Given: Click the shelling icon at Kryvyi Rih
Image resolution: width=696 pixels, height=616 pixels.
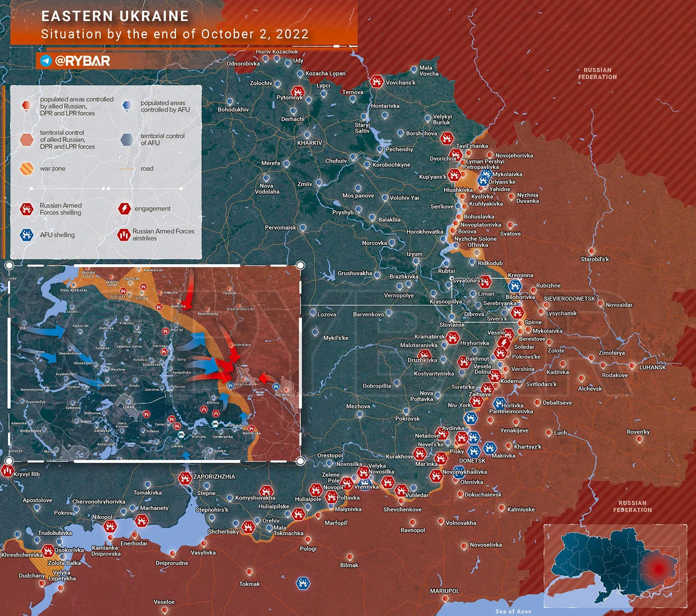Looking at the screenshot, I should coord(7,470).
